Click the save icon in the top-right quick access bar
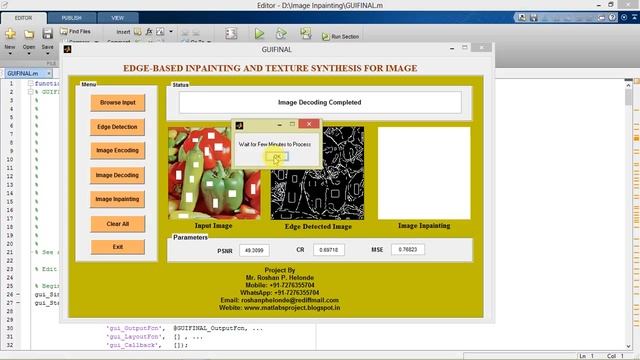 [533, 18]
